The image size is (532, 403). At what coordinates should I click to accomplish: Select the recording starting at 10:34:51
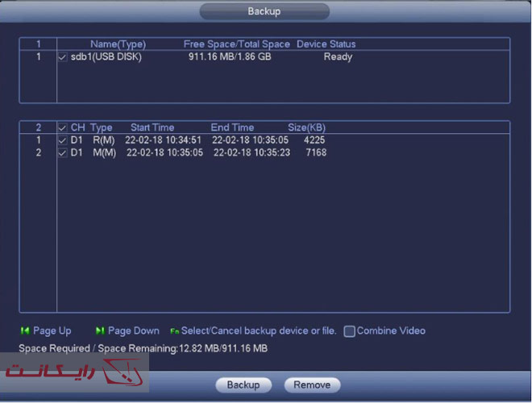pos(163,140)
